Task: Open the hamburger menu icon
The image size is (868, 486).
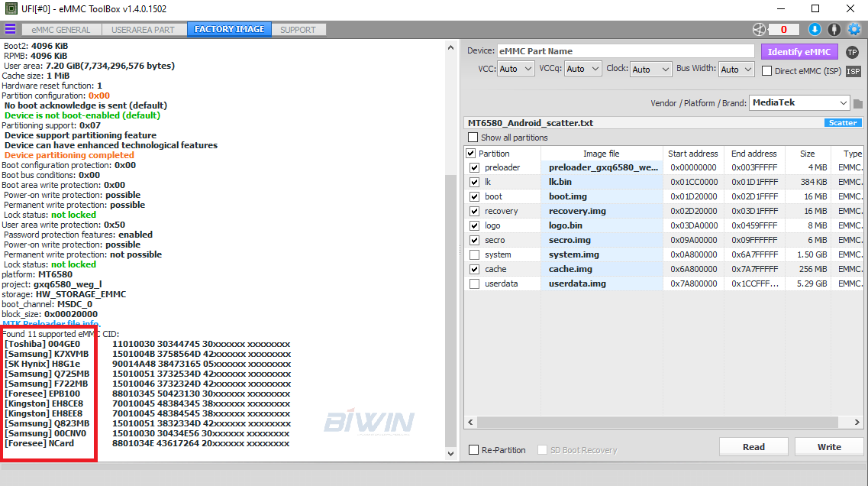Action: click(x=10, y=29)
